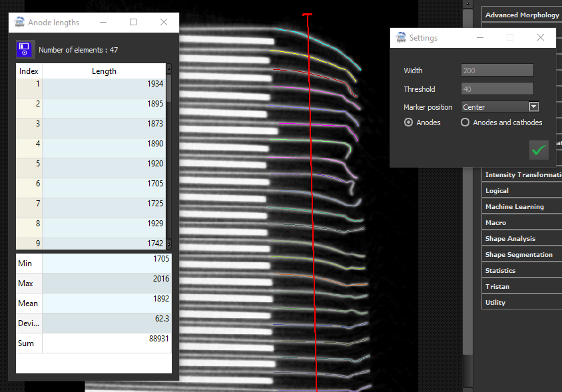Screen dimensions: 562x392
Task: Click the Anode lengths window title icon
Action: point(19,23)
